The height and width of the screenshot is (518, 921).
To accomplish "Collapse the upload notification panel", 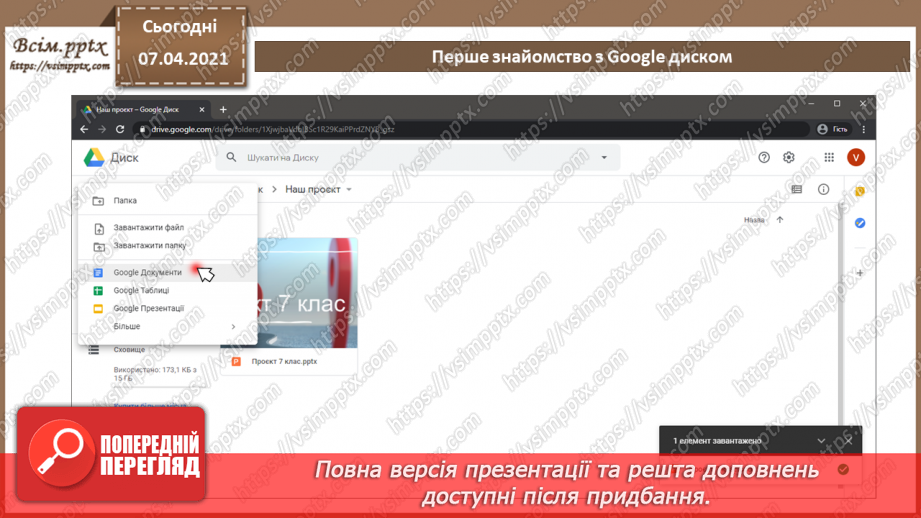I will click(x=821, y=440).
